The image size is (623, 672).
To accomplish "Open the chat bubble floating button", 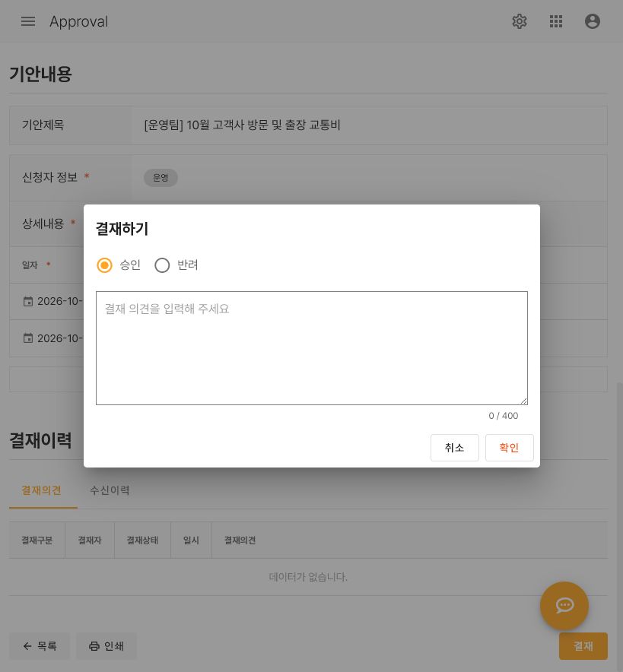I will coord(564,605).
